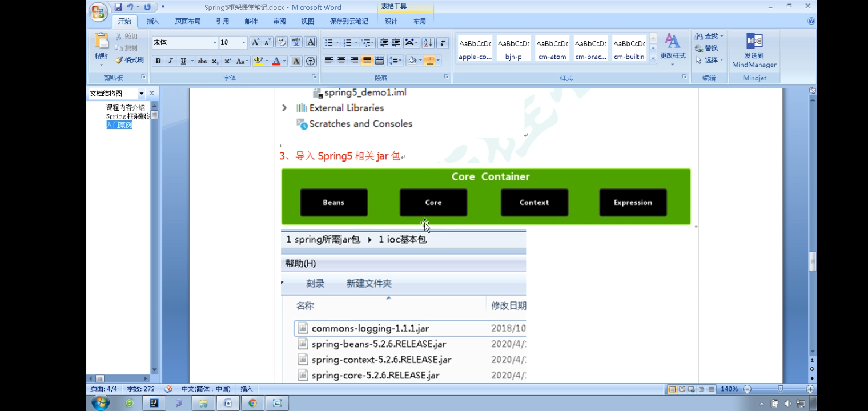Go to 课程内容介绍 in document map
Image resolution: width=868 pixels, height=411 pixels.
coord(125,107)
